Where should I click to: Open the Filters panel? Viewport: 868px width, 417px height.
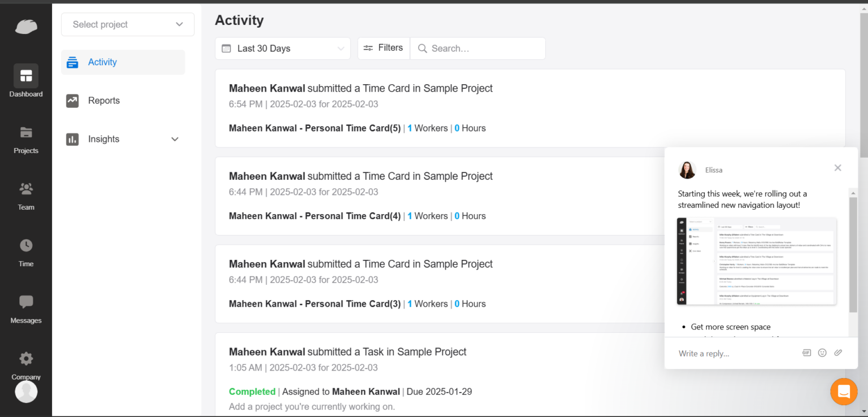[x=383, y=48]
